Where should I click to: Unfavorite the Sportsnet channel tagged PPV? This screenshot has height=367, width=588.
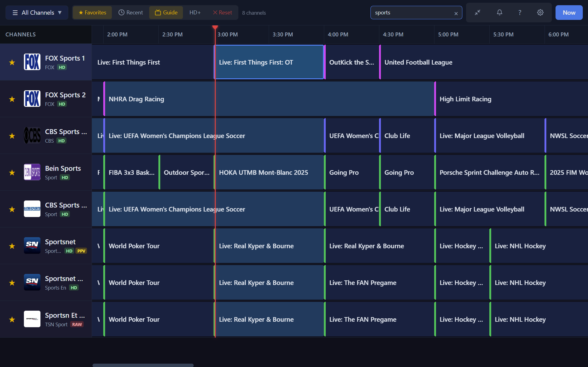(12, 246)
